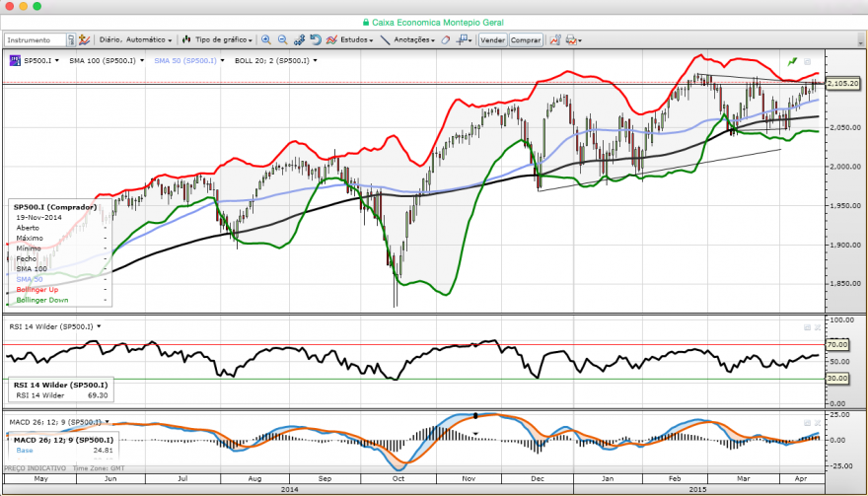Open the Diário, Automático timeframe dropdown

click(135, 39)
